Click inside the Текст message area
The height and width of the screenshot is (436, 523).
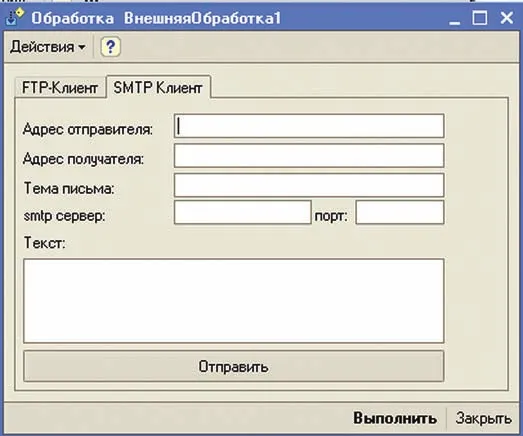[233, 301]
